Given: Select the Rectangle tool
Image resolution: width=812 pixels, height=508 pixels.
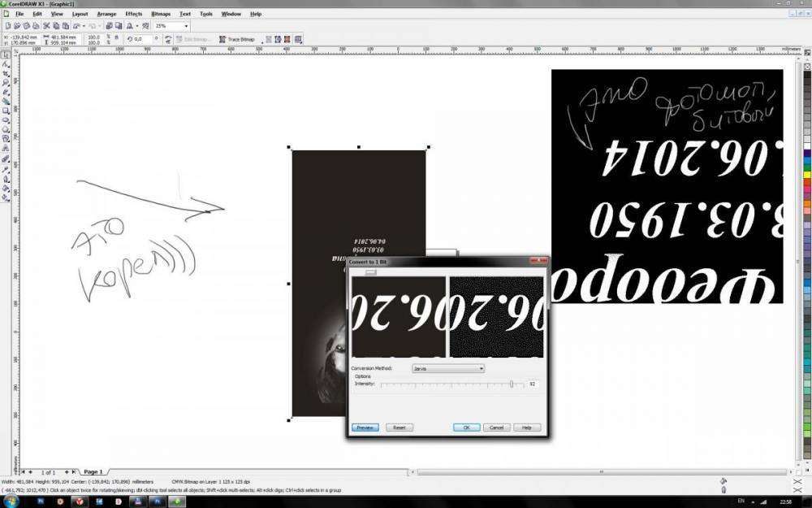Looking at the screenshot, I should pyautogui.click(x=6, y=111).
